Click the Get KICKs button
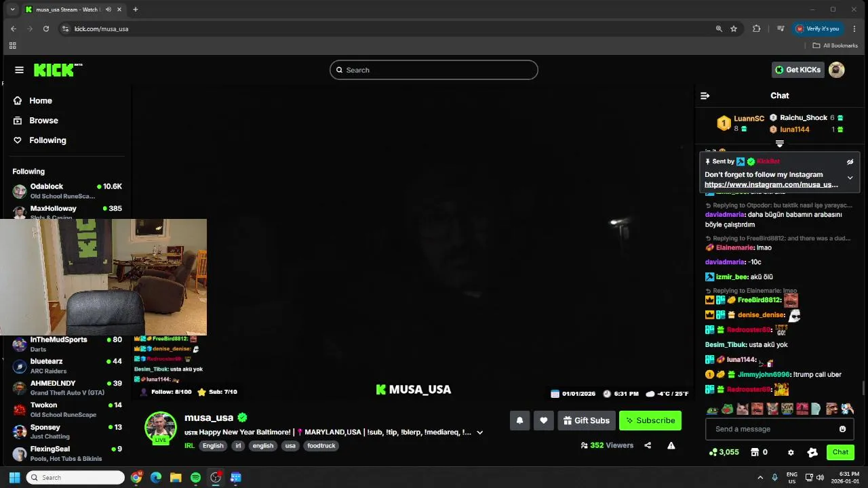 coord(798,70)
